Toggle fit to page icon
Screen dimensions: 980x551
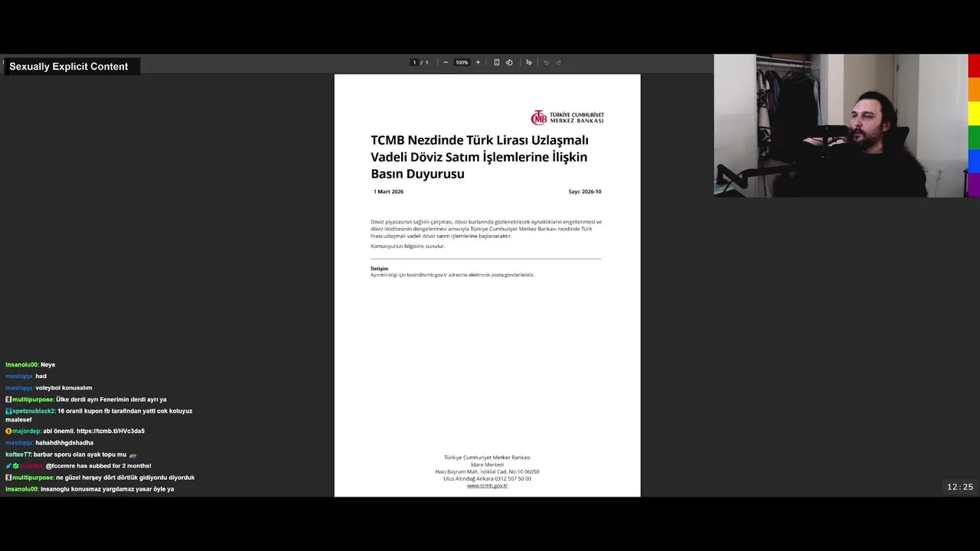pyautogui.click(x=496, y=63)
